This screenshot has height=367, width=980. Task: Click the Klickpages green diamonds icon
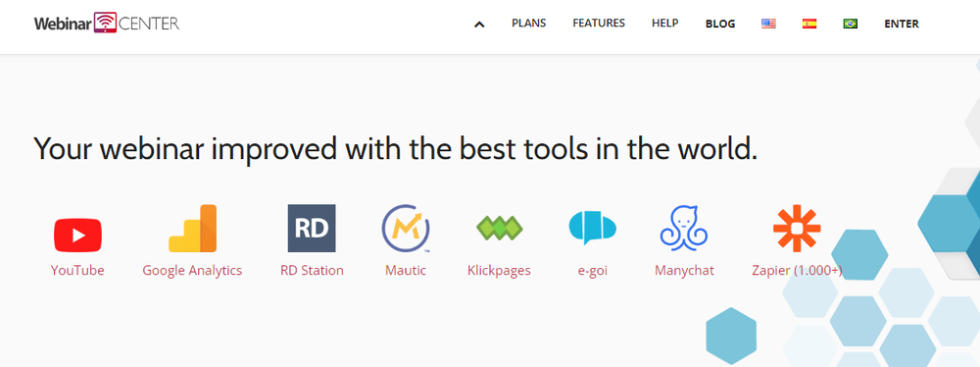click(500, 229)
